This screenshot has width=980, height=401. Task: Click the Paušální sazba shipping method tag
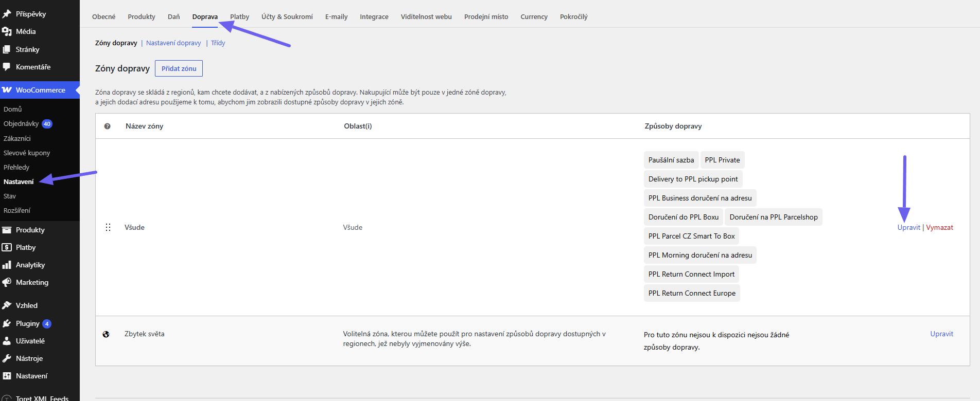coord(671,160)
